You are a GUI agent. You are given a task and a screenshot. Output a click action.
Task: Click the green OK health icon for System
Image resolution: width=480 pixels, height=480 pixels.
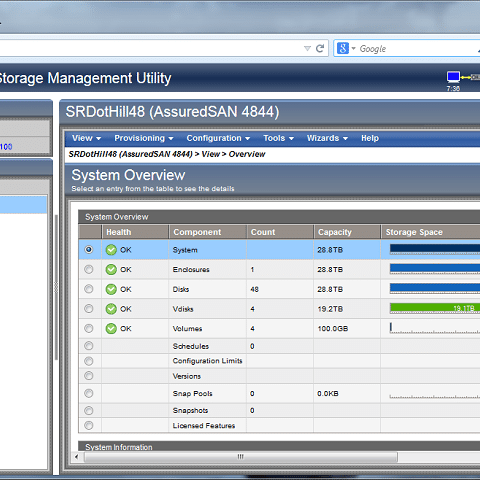point(111,250)
